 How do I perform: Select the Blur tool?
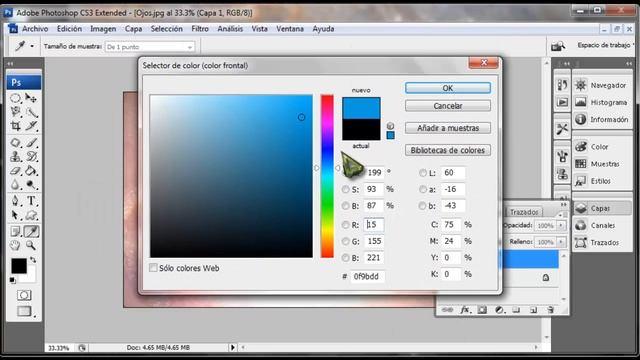(16, 184)
